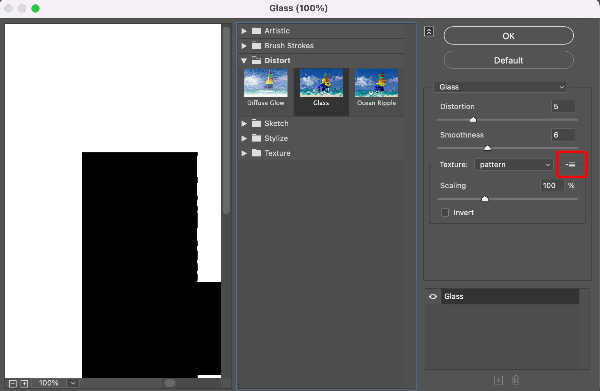Add a new effect layer icon
600x391 pixels.
pos(498,380)
